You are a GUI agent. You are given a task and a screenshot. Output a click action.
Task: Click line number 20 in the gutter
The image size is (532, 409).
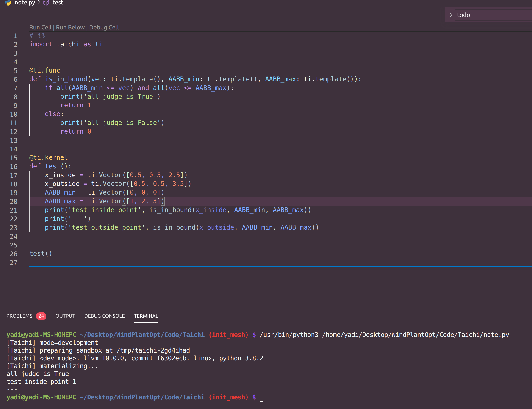point(14,201)
